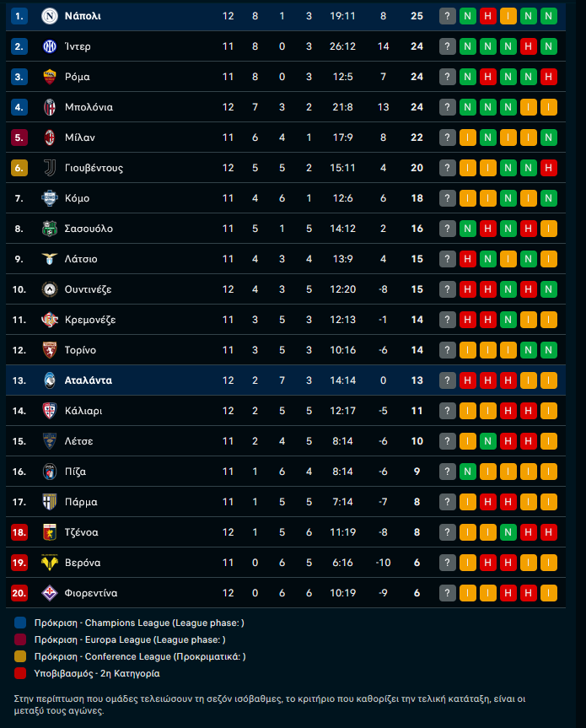Viewport: 586px width, 728px height.
Task: Open the Genoa club crest
Action: point(50,532)
